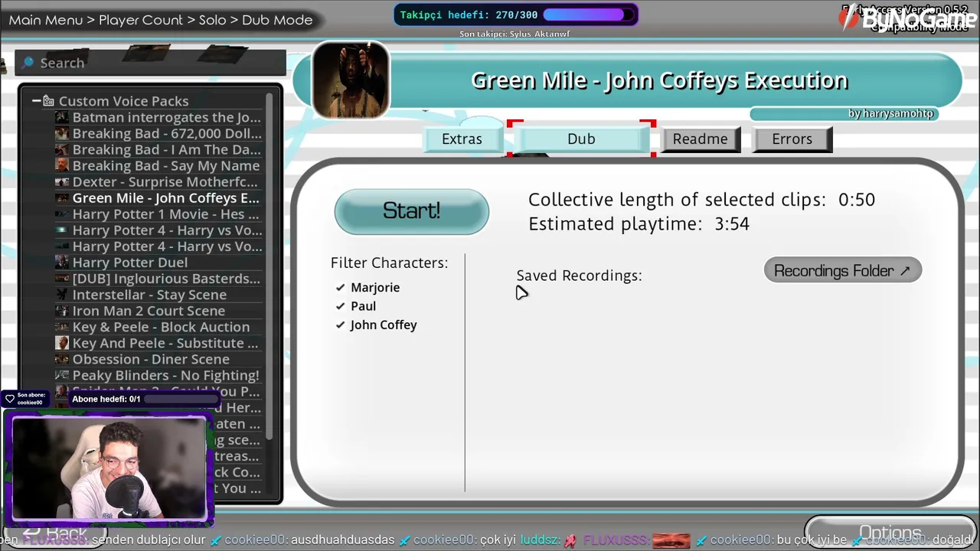
Task: Click the Breaking Bad 672,000 Doll... thumbnail
Action: [x=61, y=133]
